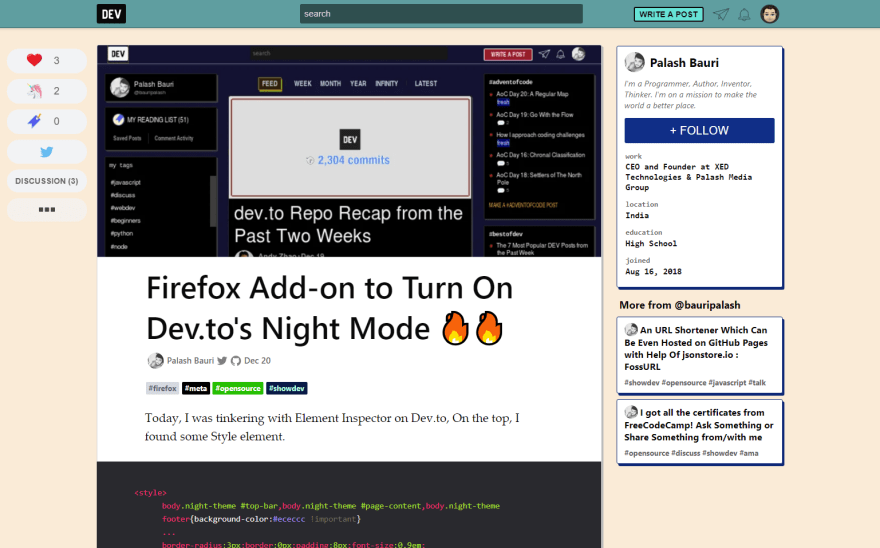Click author avatar beside Palash Bauri byline
The width and height of the screenshot is (880, 548).
155,360
